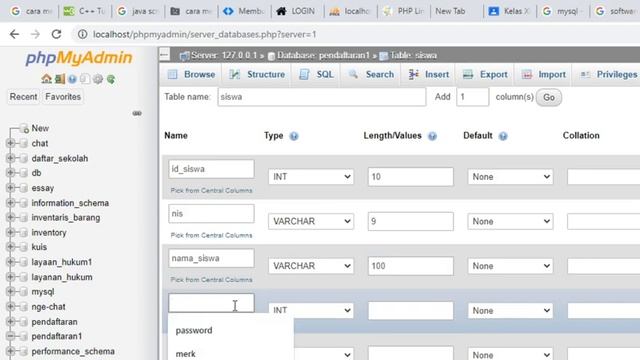Select the layanan_hukum database in tree
The height and width of the screenshot is (360, 640).
[x=62, y=277]
